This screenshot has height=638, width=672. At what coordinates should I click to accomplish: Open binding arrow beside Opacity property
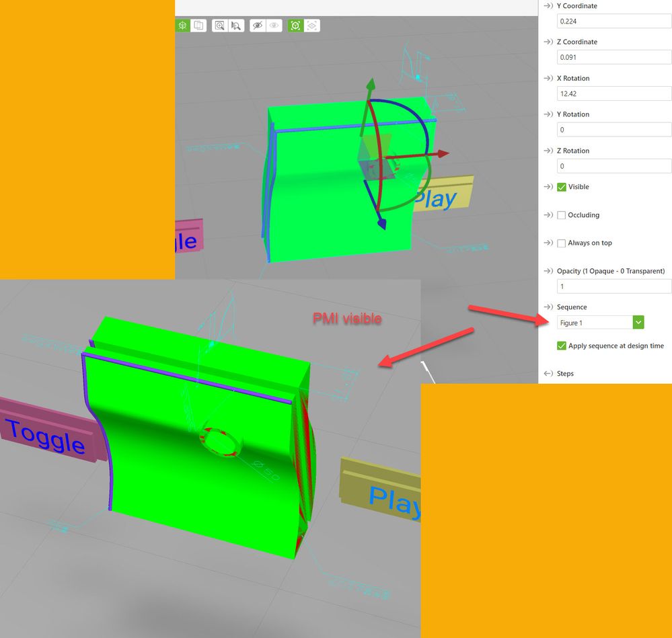[x=548, y=271]
